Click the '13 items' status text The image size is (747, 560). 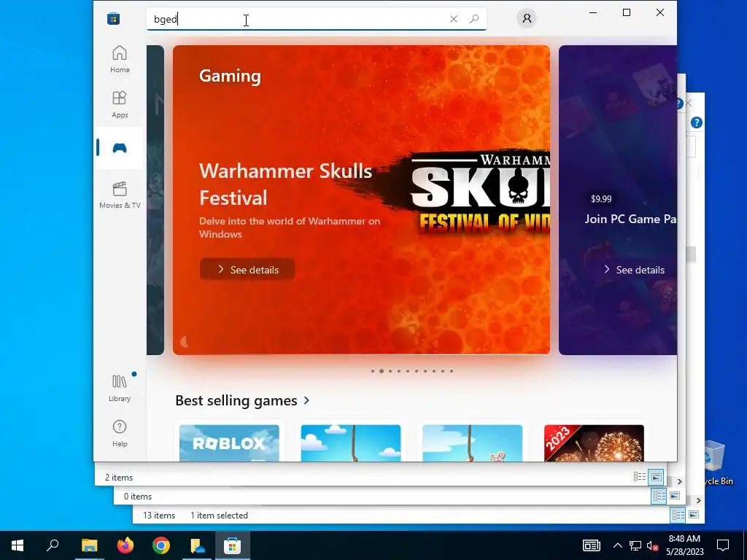coord(159,516)
